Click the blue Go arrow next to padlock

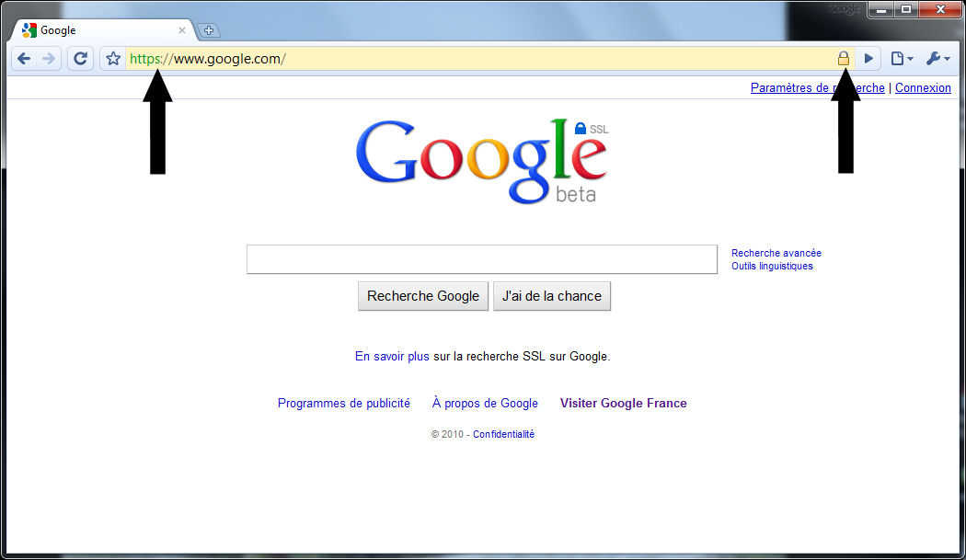(x=868, y=58)
